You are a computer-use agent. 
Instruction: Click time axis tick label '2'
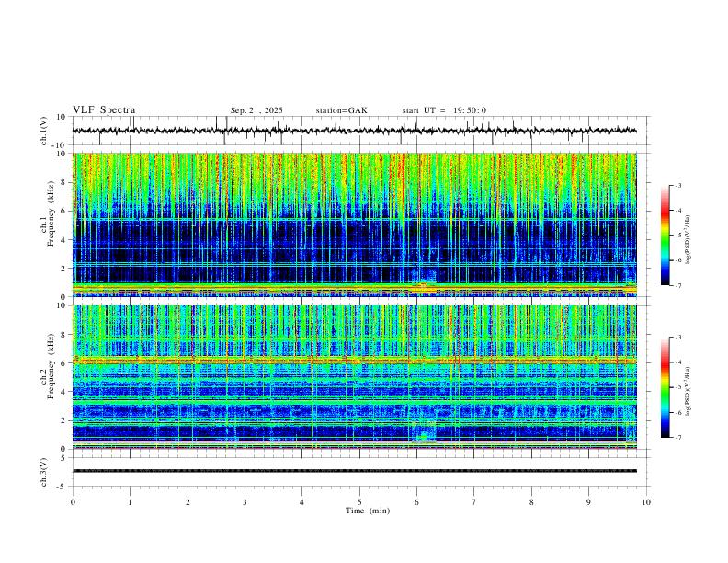[188, 502]
